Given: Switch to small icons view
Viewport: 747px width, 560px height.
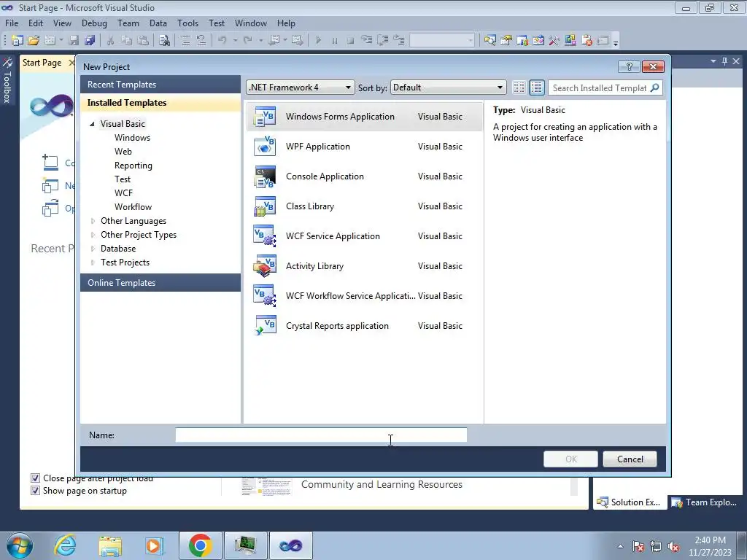Looking at the screenshot, I should (519, 87).
